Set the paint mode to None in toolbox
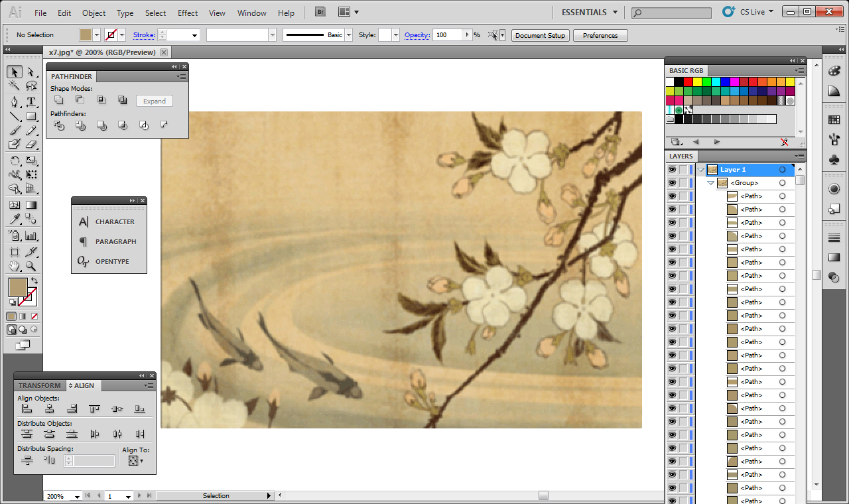This screenshot has width=849, height=504. [x=34, y=316]
